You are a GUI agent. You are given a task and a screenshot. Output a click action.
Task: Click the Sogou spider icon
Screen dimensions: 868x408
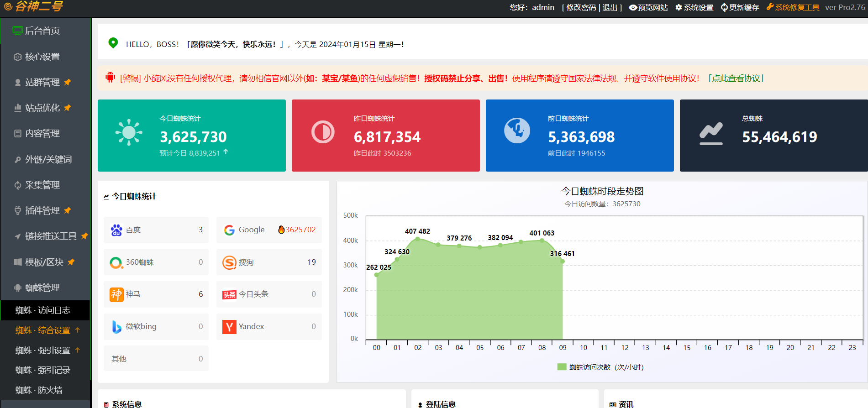click(229, 262)
